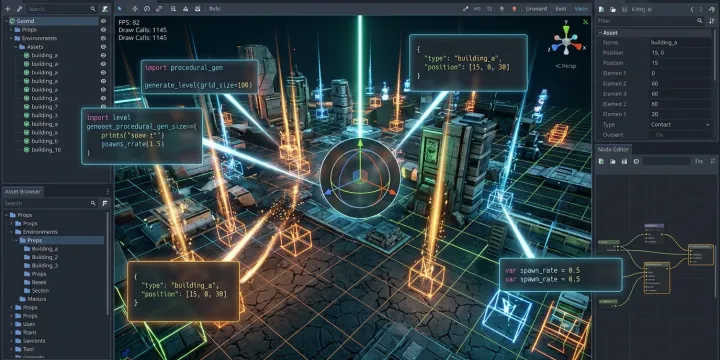The width and height of the screenshot is (720, 360).
Task: Open the inspector history icon
Action: point(712,9)
